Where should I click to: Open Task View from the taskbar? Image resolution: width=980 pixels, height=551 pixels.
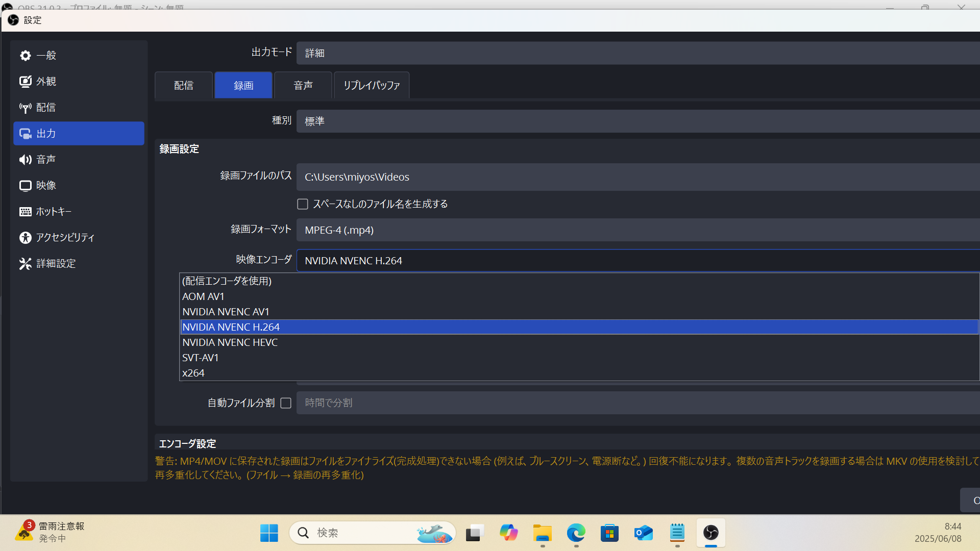pyautogui.click(x=475, y=533)
